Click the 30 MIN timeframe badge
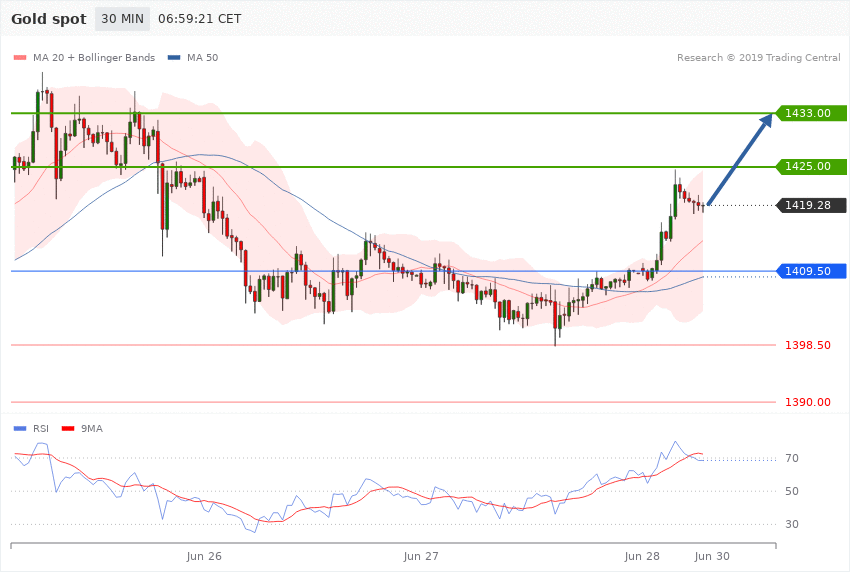The width and height of the screenshot is (850, 576). point(123,19)
